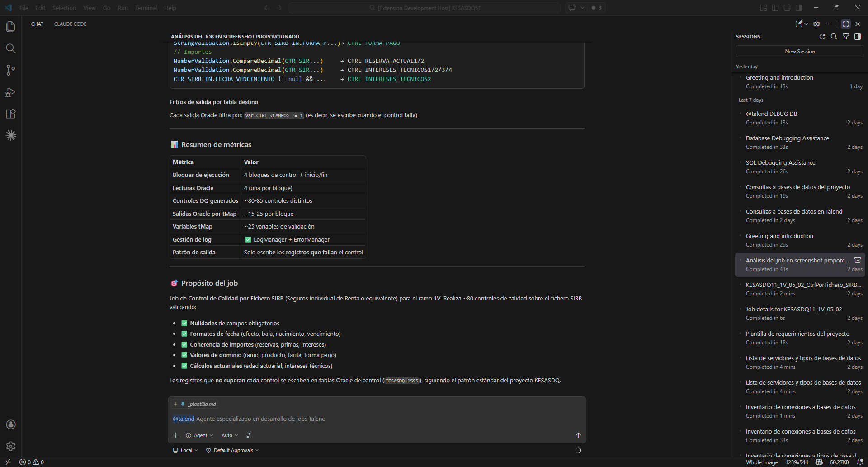Open the Local session target dropdown
This screenshot has height=467, width=868.
tap(185, 450)
